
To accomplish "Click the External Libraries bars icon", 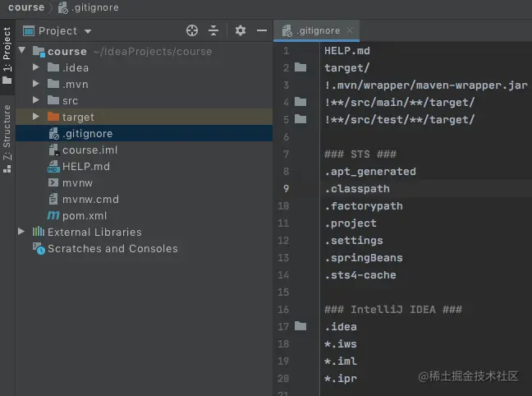I will pos(39,232).
